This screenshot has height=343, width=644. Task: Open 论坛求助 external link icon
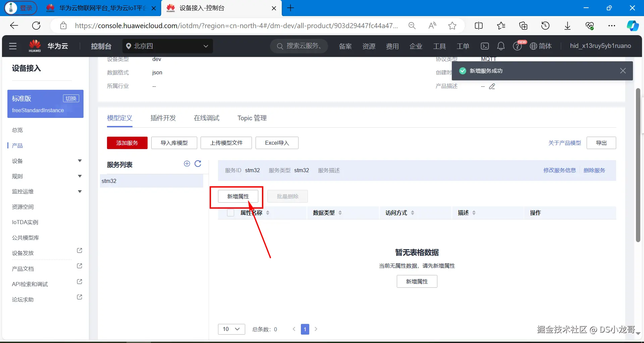click(x=79, y=297)
